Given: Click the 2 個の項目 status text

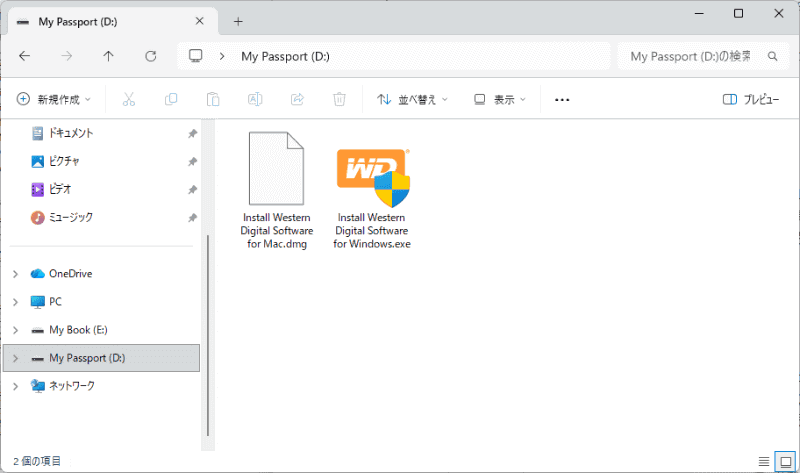Looking at the screenshot, I should 37,461.
